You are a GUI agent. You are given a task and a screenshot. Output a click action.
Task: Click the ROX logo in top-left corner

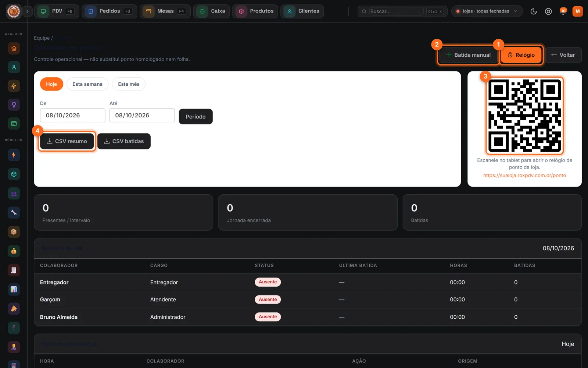point(14,11)
